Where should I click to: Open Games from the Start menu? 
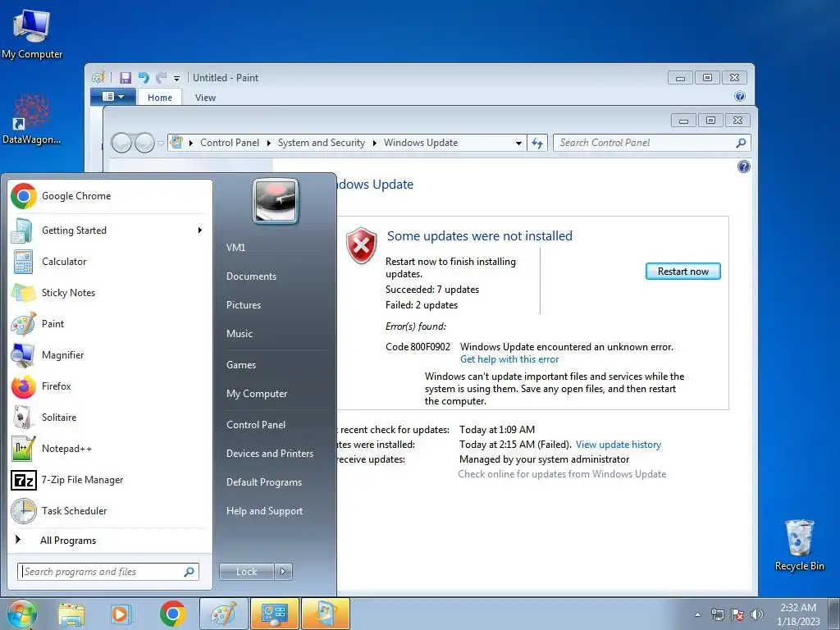(241, 365)
